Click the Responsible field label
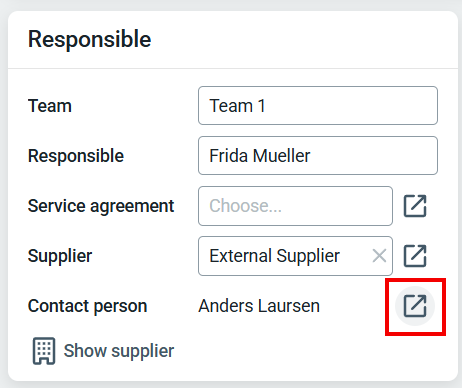 (x=76, y=156)
